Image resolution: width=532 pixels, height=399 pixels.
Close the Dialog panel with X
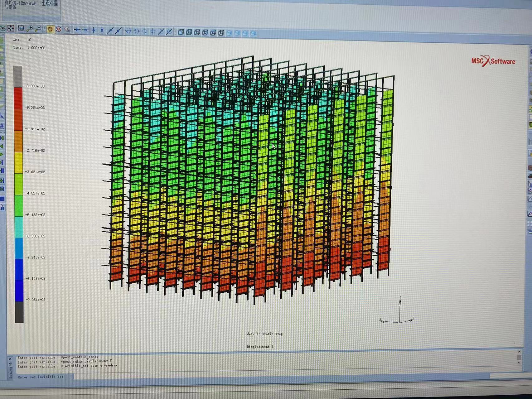[10, 359]
